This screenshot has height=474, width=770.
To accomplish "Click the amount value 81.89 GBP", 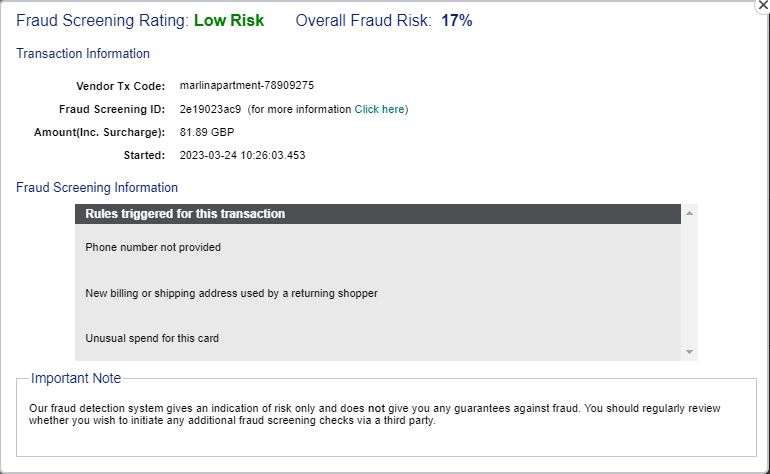I will click(207, 132).
